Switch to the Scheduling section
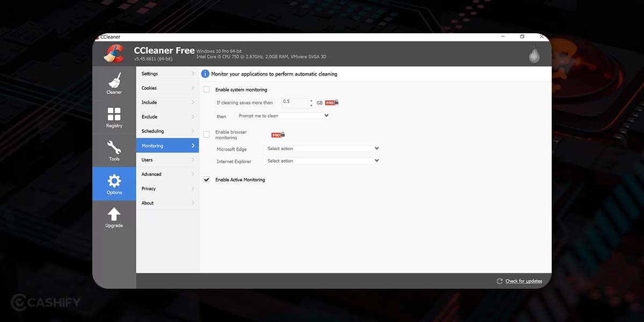Viewport: 644px width, 322px height. pos(166,131)
